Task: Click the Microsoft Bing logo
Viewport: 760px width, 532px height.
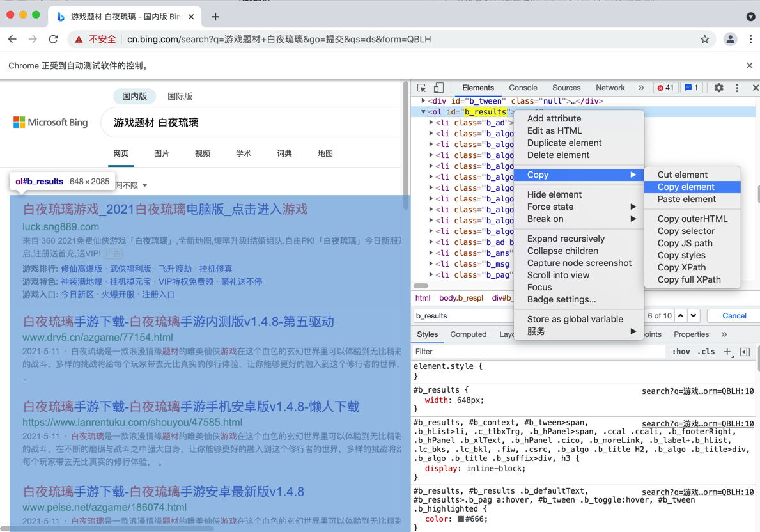Action: pos(51,122)
